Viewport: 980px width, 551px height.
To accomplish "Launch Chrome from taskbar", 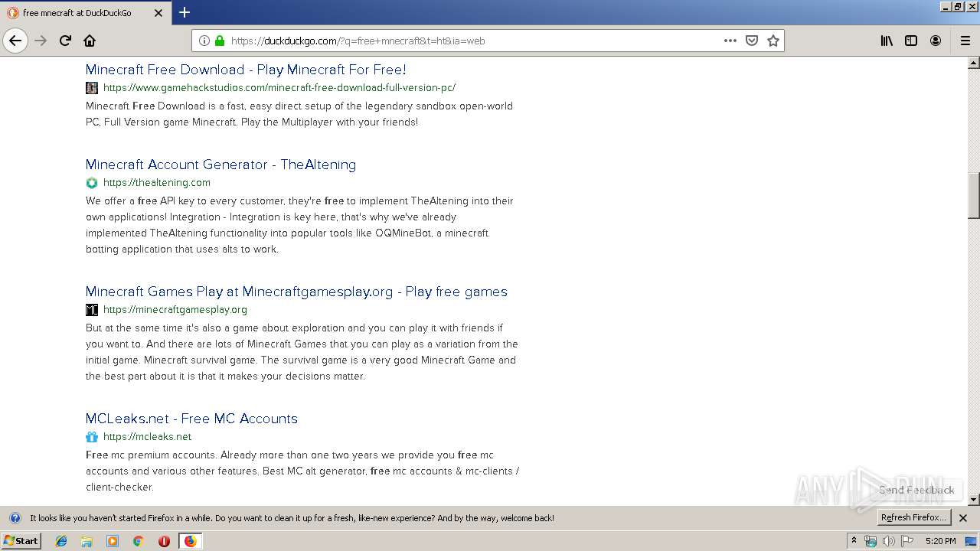I will 138,541.
